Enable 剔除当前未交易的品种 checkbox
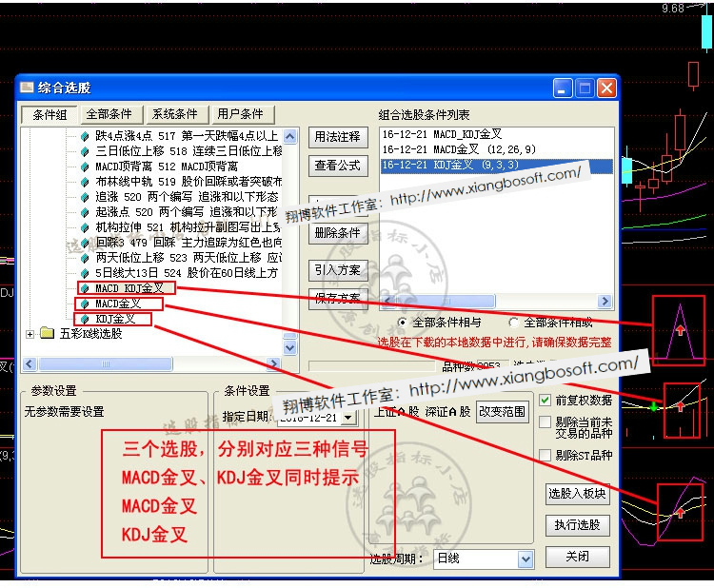The height and width of the screenshot is (588, 714). 545,421
